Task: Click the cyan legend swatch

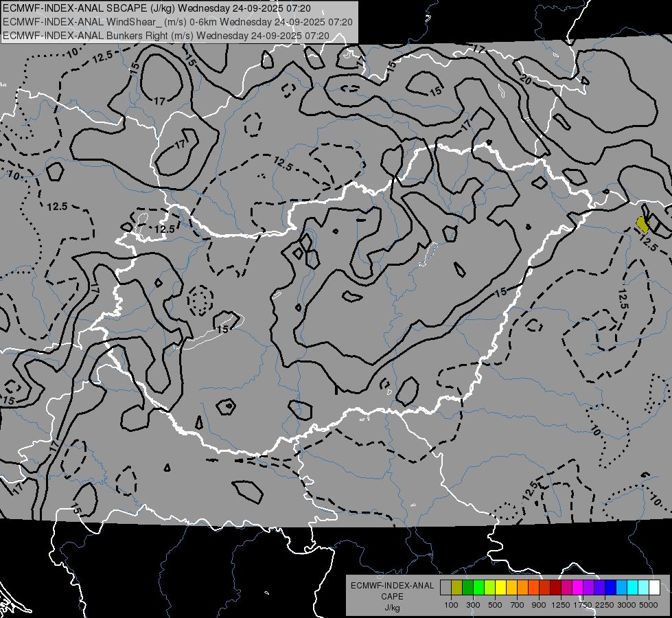Action: pyautogui.click(x=633, y=587)
